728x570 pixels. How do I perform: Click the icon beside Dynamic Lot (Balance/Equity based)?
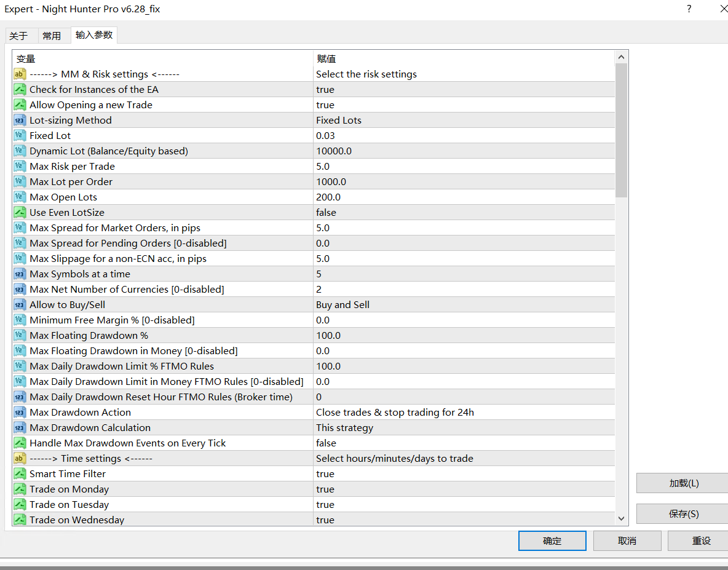[x=20, y=151]
